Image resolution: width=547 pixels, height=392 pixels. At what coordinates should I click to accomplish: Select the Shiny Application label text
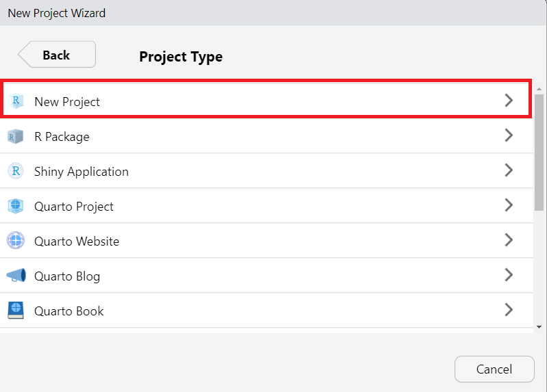pyautogui.click(x=81, y=172)
